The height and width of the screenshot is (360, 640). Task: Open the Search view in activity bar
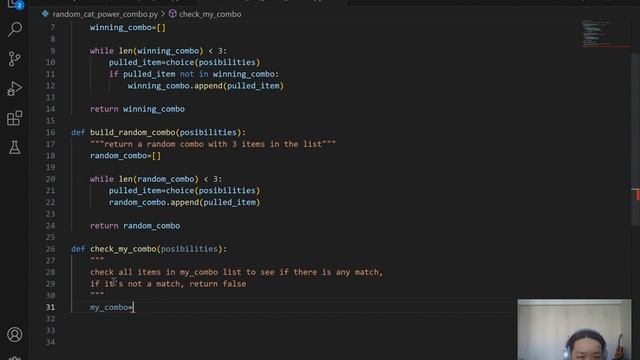pos(15,29)
